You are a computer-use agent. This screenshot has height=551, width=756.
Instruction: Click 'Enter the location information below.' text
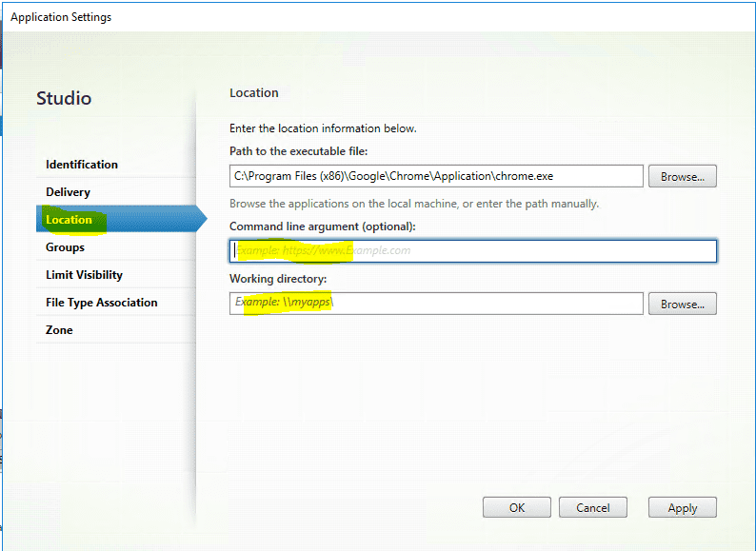point(323,128)
